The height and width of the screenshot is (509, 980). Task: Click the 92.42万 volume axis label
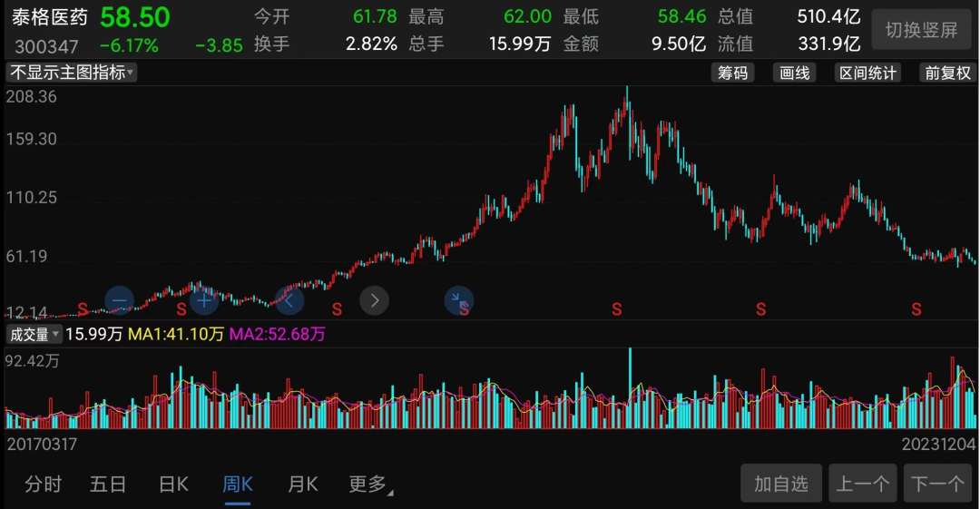point(32,361)
